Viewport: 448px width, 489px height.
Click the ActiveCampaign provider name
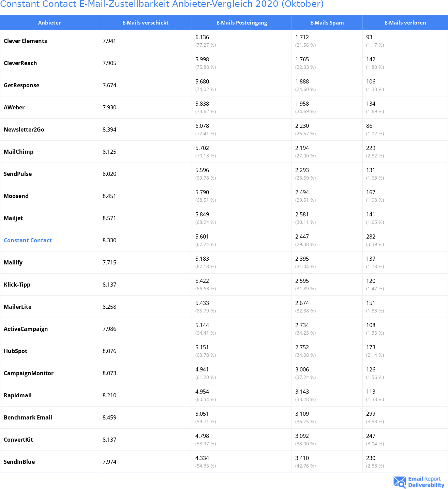pos(26,329)
